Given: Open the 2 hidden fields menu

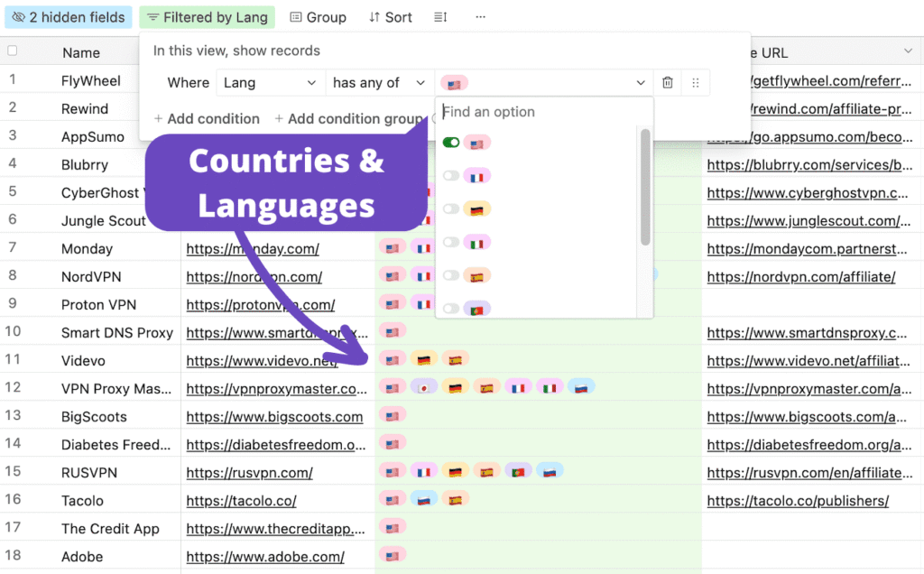Looking at the screenshot, I should tap(69, 17).
